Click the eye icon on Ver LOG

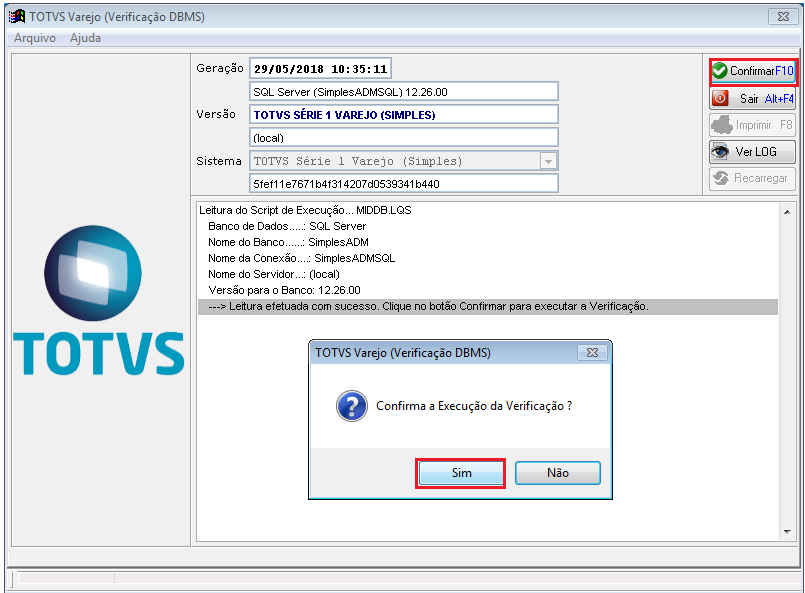(720, 151)
